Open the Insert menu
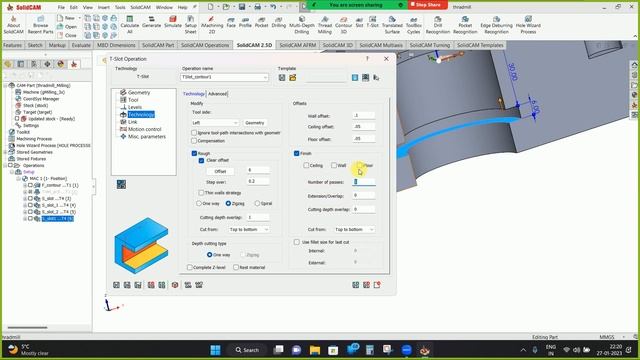The image size is (640, 360). pos(103,7)
